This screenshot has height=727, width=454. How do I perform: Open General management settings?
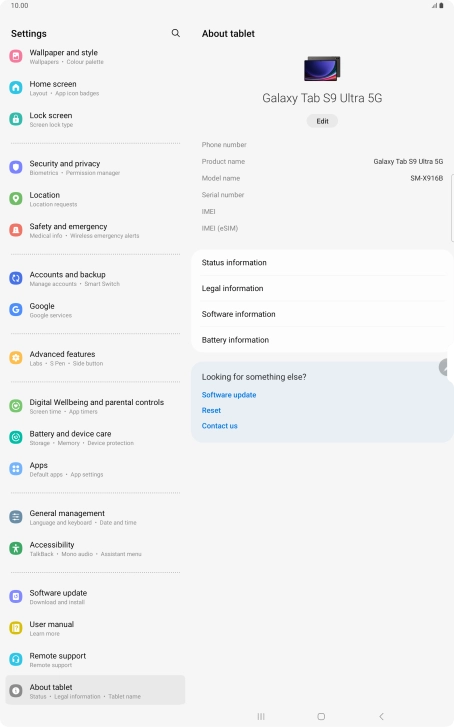(x=95, y=517)
